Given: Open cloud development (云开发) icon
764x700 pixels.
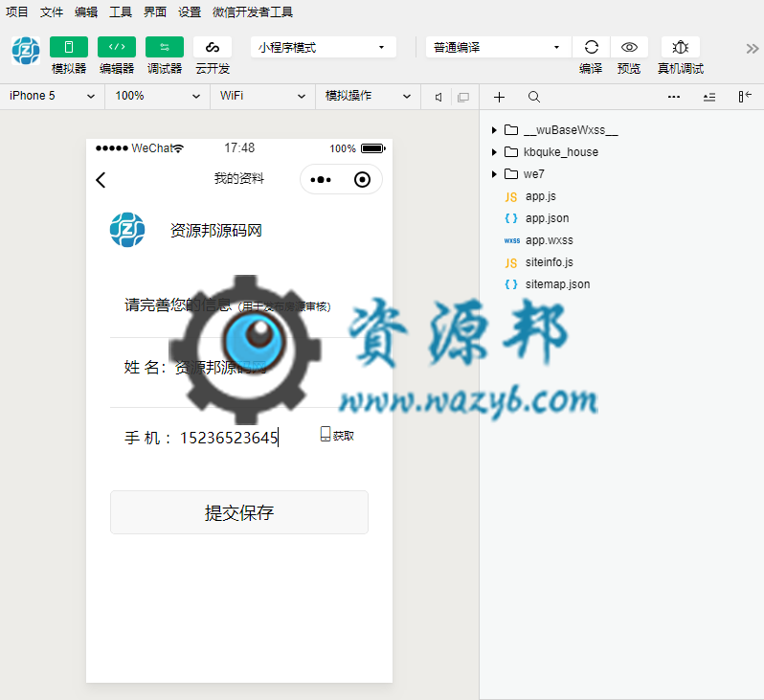Looking at the screenshot, I should [x=213, y=47].
